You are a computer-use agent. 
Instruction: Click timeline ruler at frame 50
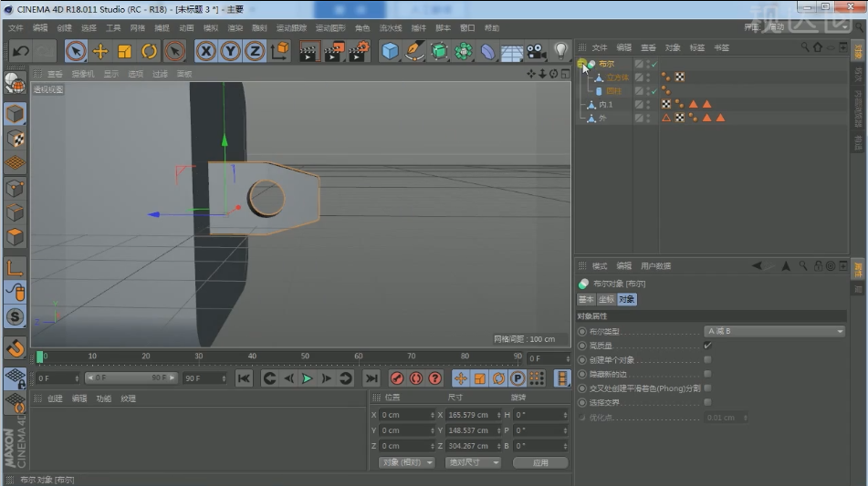(x=305, y=357)
